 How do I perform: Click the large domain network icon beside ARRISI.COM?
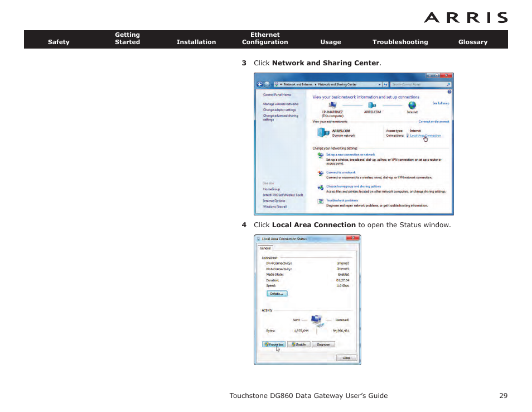(323, 132)
